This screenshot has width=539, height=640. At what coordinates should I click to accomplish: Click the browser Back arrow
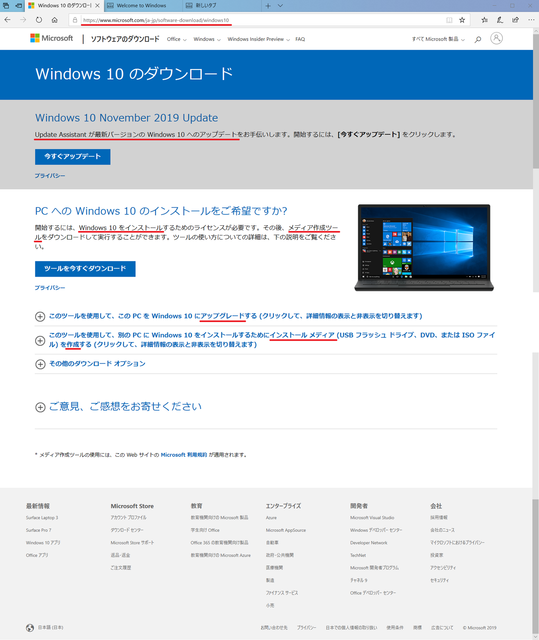coord(7,20)
